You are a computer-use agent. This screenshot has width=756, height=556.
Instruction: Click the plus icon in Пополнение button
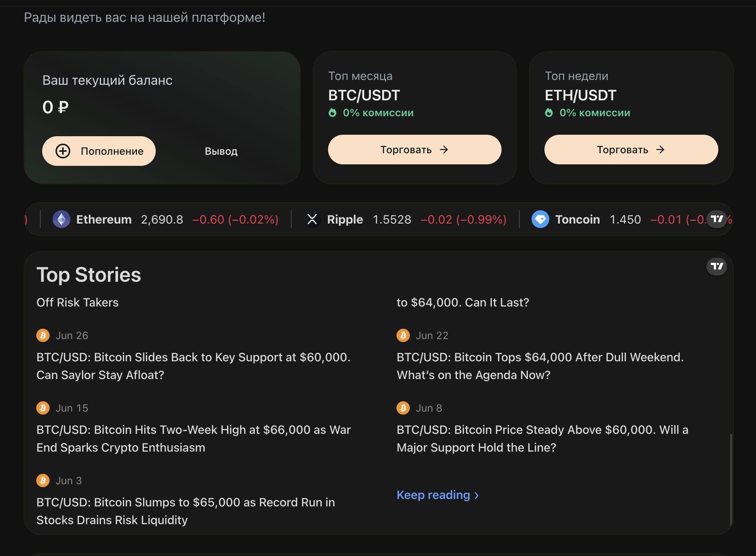coord(63,151)
